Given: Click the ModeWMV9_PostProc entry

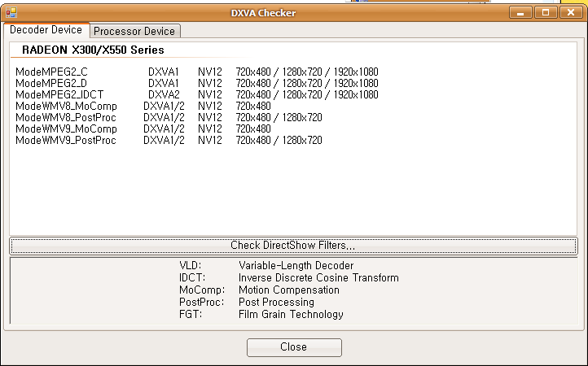Looking at the screenshot, I should (169, 141).
